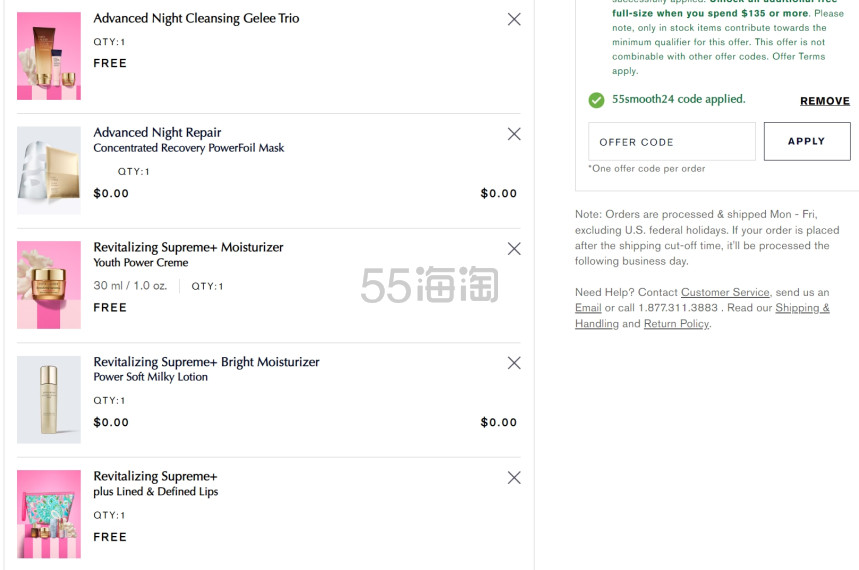This screenshot has width=859, height=570.
Task: Remove Advanced Night Cleansing Gelee Trio item
Action: coord(514,20)
